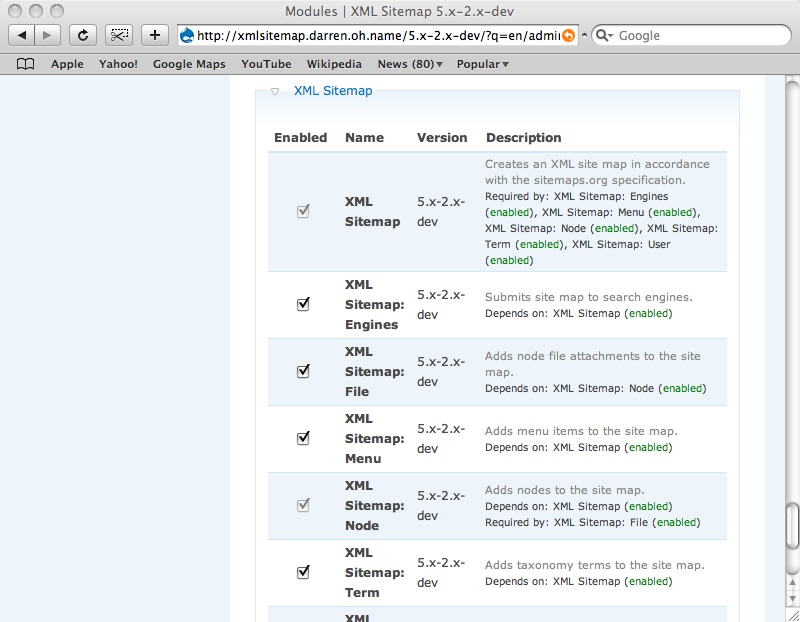Click 'Submits site map to search engines.' text
This screenshot has height=622, width=800.
click(588, 297)
